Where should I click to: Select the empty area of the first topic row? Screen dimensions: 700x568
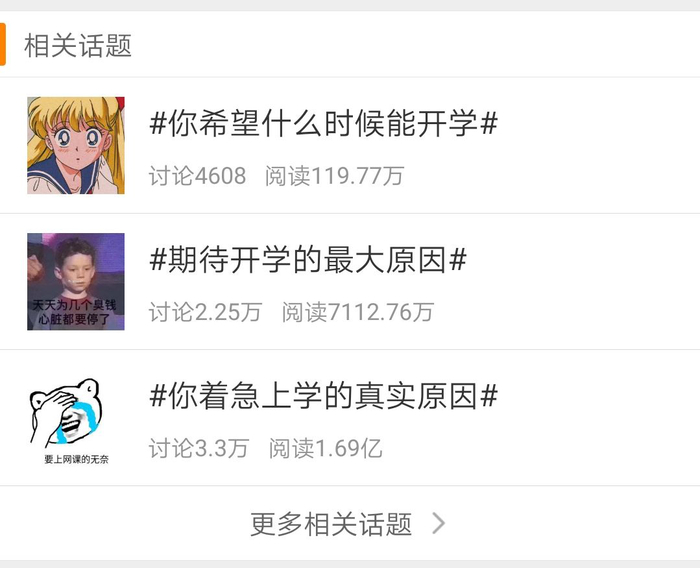pyautogui.click(x=598, y=146)
